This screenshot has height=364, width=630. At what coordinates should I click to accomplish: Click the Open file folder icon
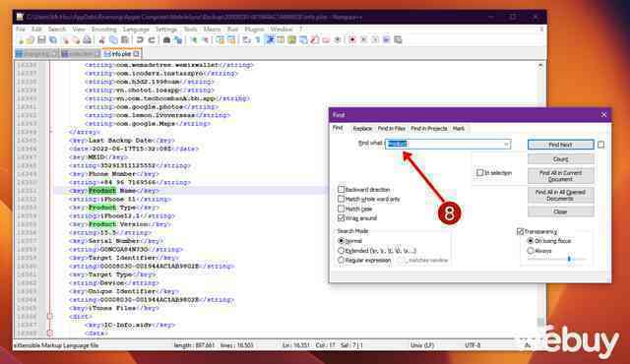[x=31, y=39]
